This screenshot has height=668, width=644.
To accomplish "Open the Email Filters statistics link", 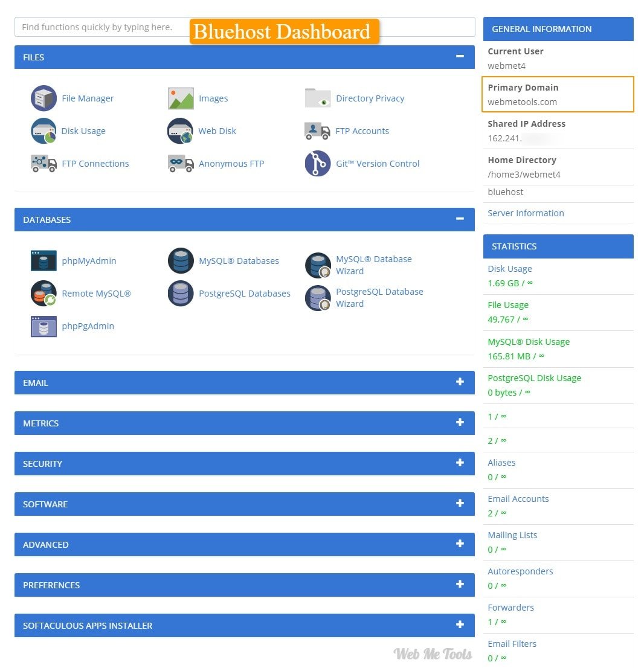I will (512, 644).
